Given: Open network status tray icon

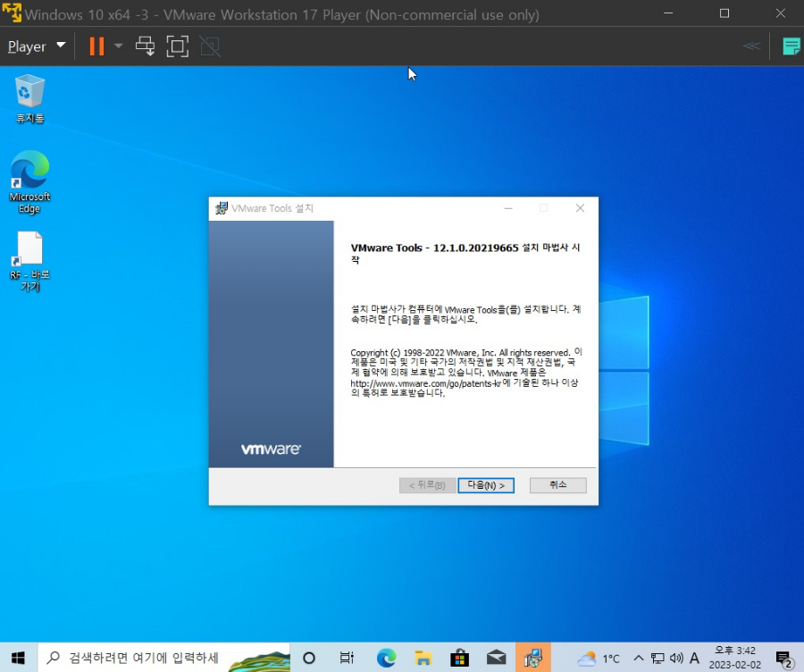Looking at the screenshot, I should (x=657, y=658).
